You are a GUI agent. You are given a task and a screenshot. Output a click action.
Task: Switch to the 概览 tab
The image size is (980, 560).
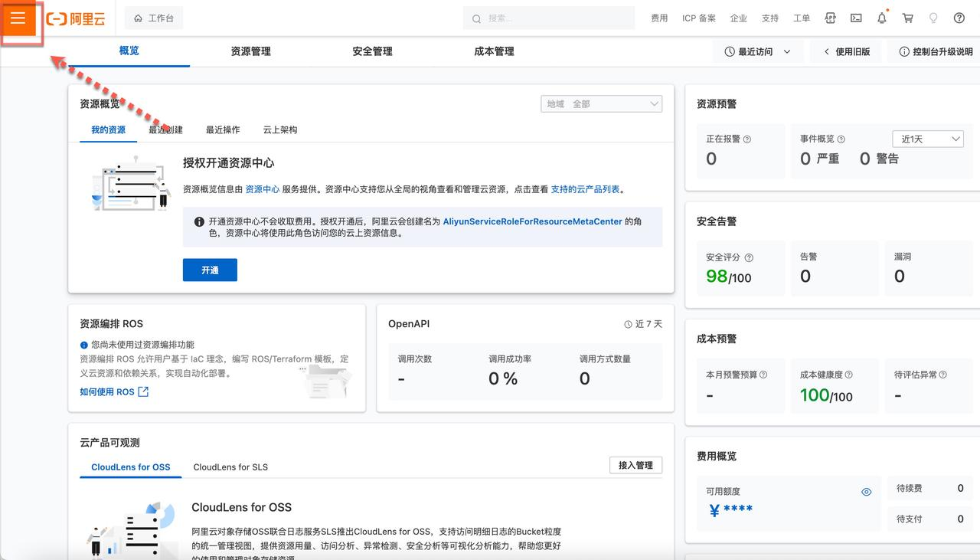click(129, 51)
